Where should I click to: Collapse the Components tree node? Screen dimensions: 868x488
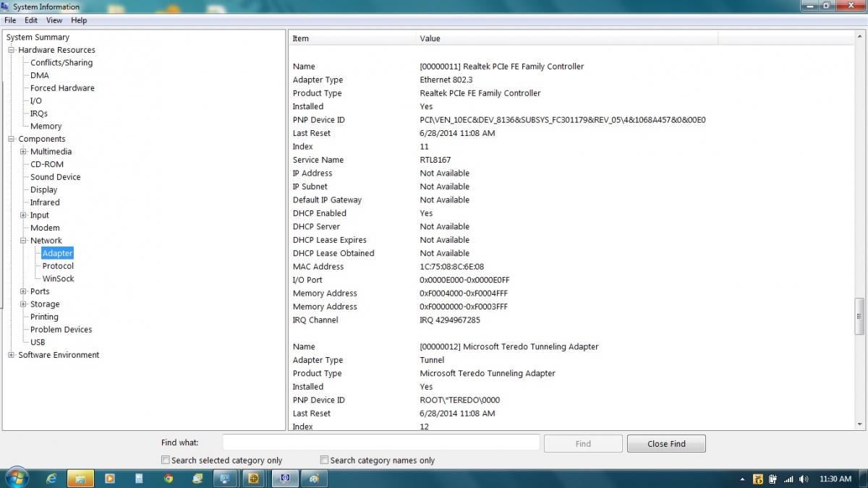point(12,139)
